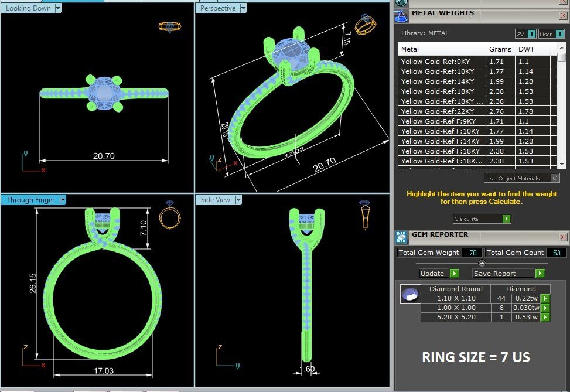The width and height of the screenshot is (570, 392).
Task: Open the Perspective viewport dropdown arrow
Action: 243,8
